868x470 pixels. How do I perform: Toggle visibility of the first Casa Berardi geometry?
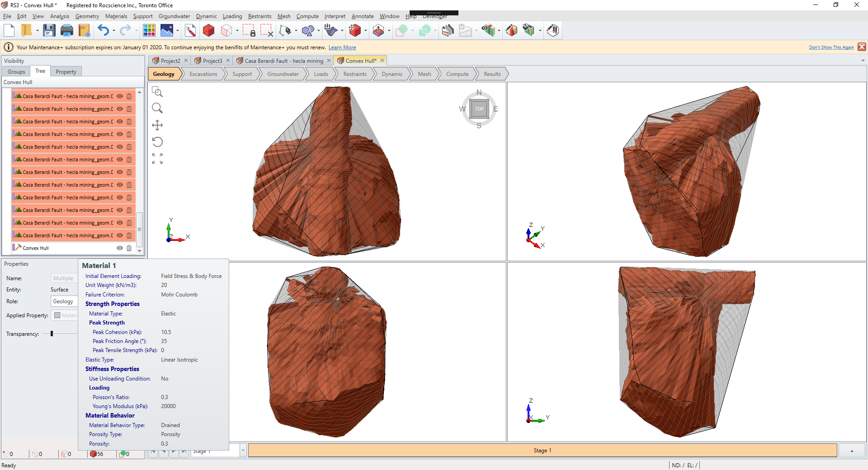[x=119, y=96]
